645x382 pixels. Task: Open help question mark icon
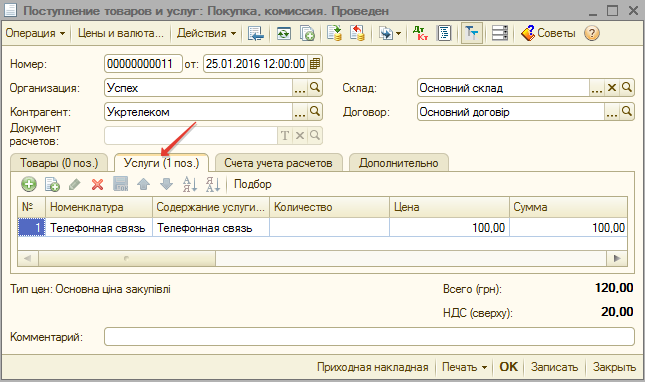[x=592, y=33]
